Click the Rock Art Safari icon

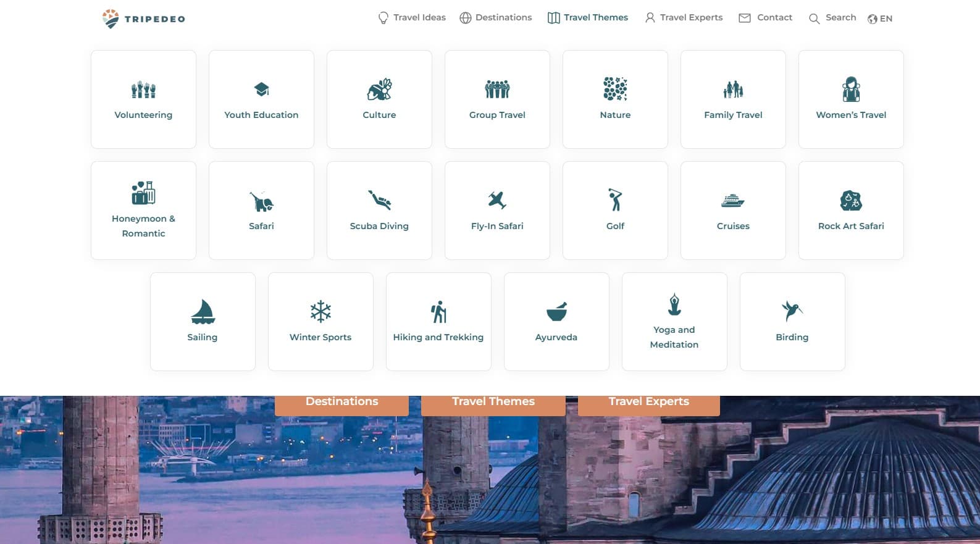coord(851,201)
